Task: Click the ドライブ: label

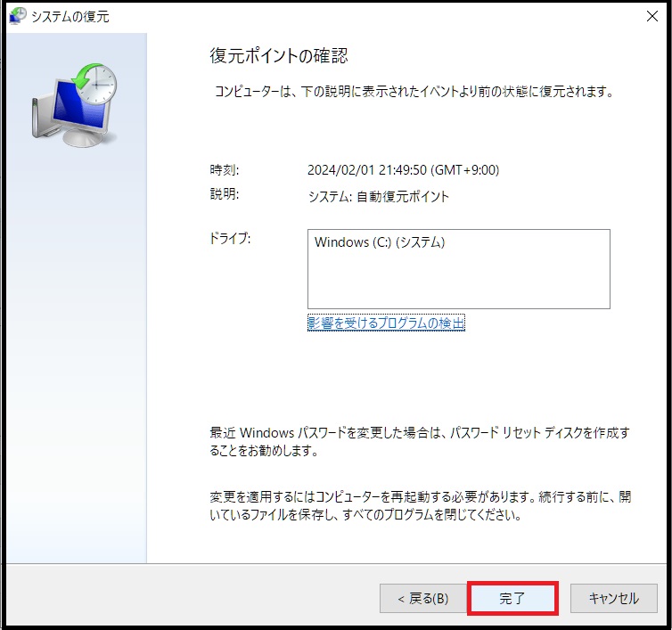Action: 230,238
